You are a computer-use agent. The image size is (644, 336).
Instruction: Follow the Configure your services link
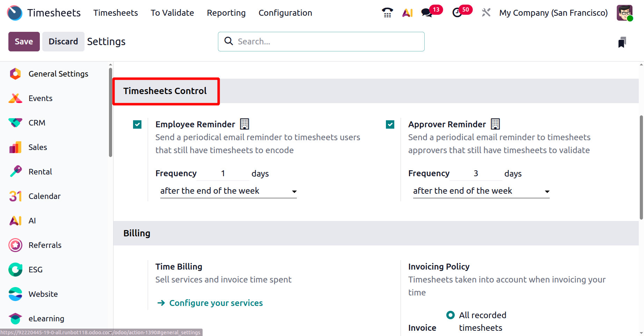click(216, 303)
